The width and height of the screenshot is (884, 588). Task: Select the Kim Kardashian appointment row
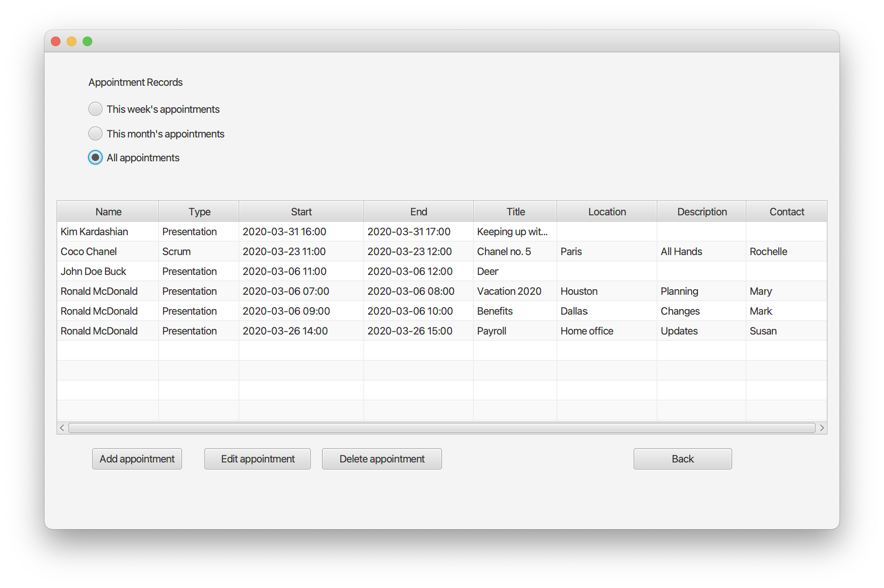click(94, 232)
